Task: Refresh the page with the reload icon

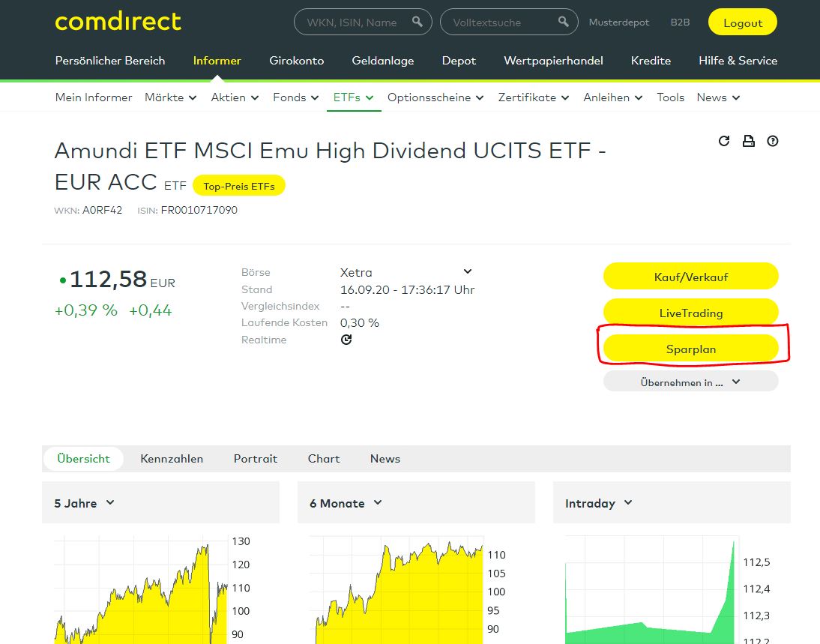Action: [x=723, y=141]
